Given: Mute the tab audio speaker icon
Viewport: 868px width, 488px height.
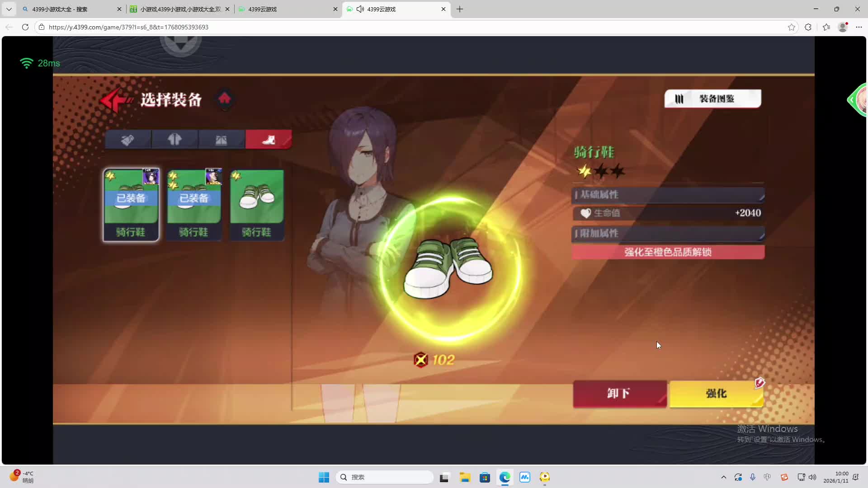Looking at the screenshot, I should [x=360, y=9].
